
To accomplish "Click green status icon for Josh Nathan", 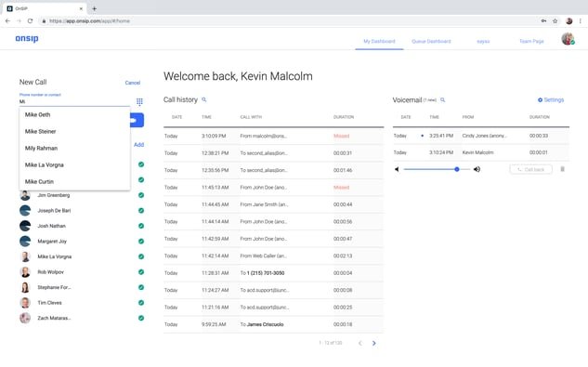I will pos(141,226).
